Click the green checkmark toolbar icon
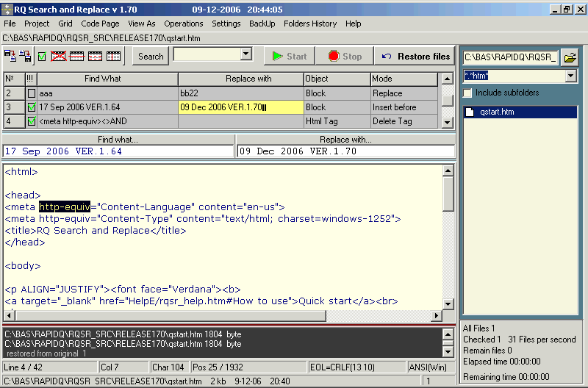588x388 pixels. tap(42, 57)
